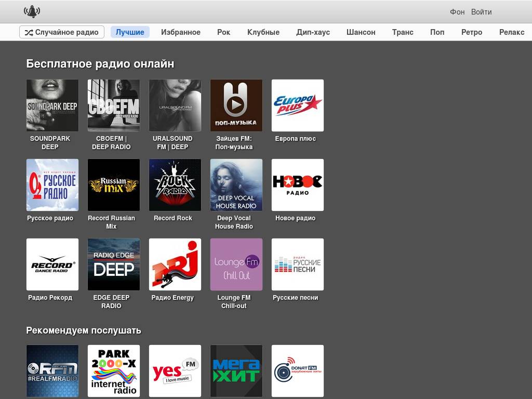
Task: Click the EDGE DEEP RADIO text label
Action: 111,302
